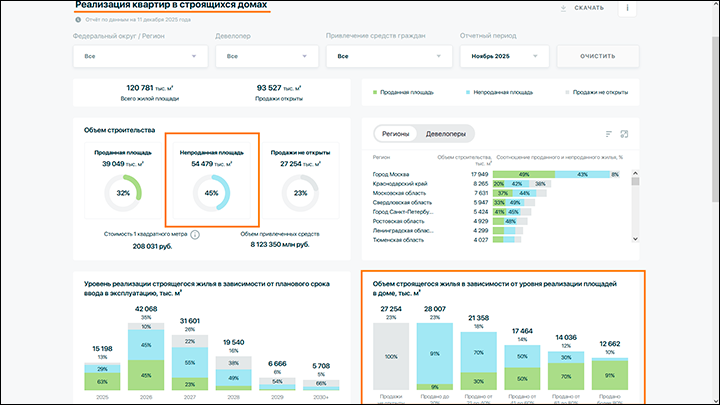This screenshot has width=720, height=405.
Task: Click info icon next to Стоимость 1 квадратного метра
Action: click(195, 234)
